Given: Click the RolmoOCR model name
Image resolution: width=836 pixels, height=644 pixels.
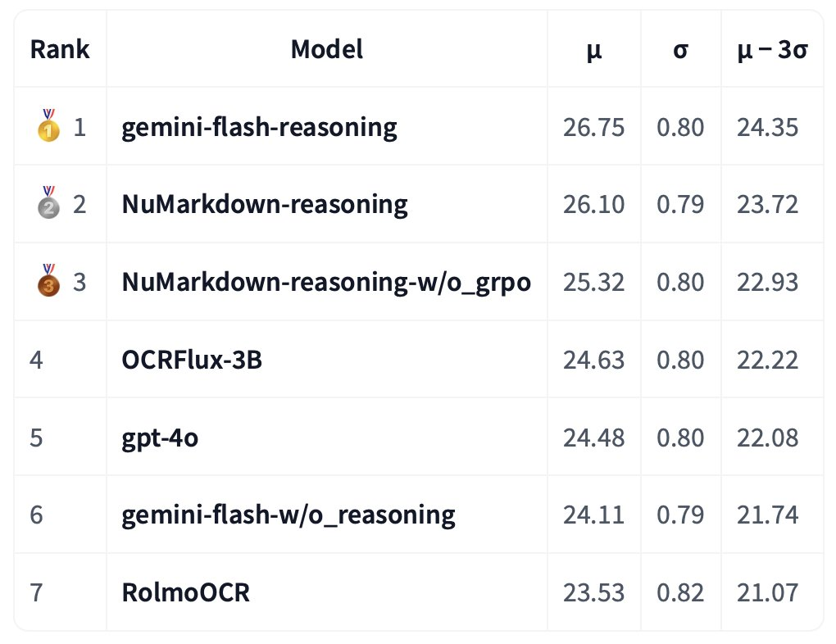Looking at the screenshot, I should pos(185,592).
